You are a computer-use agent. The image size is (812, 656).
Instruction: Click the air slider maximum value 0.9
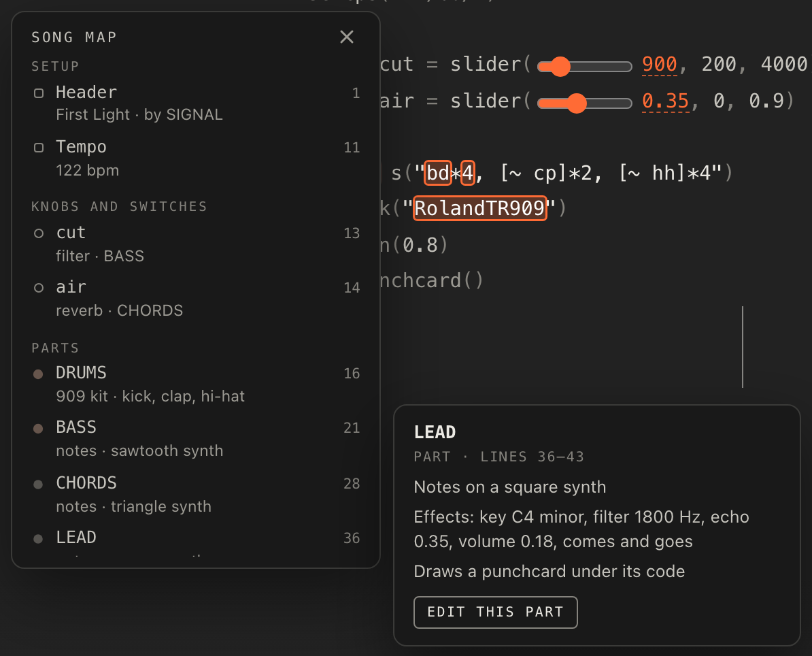(x=766, y=101)
